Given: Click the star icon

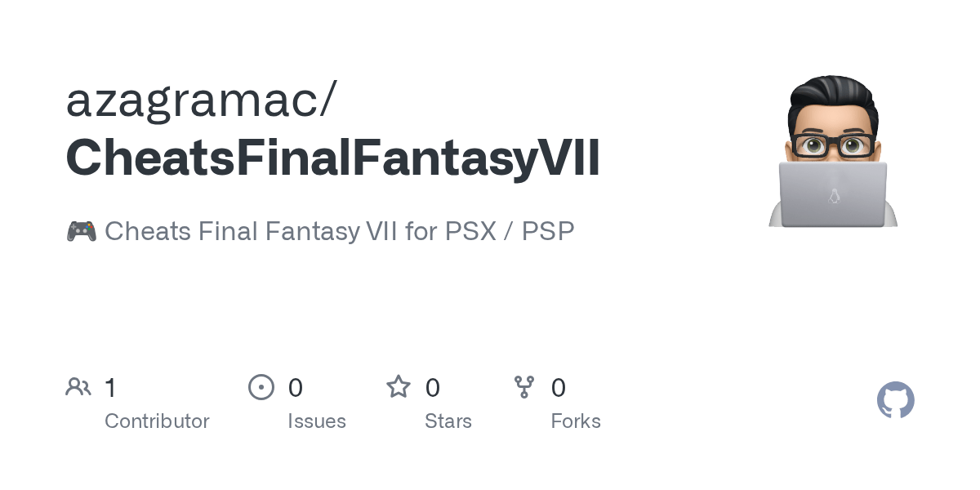Looking at the screenshot, I should (399, 387).
